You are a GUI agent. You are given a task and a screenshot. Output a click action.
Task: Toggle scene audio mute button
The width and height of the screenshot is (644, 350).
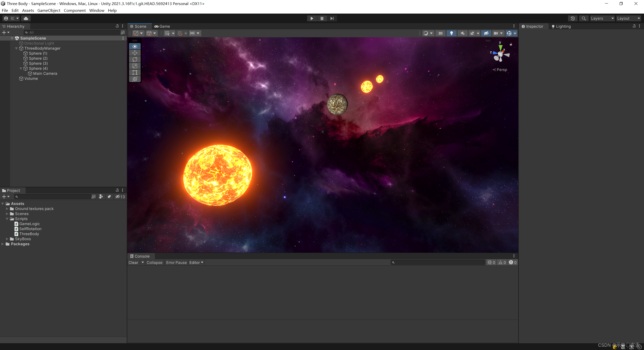463,33
